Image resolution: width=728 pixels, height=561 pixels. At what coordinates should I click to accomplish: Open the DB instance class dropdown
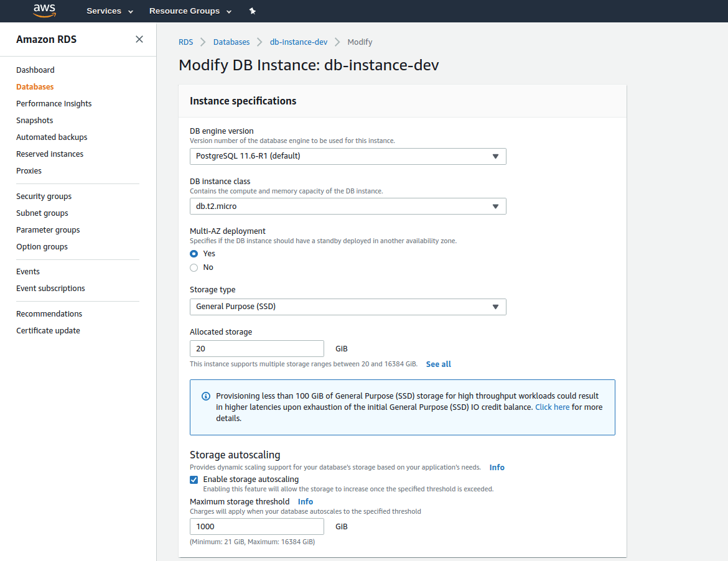click(x=496, y=206)
